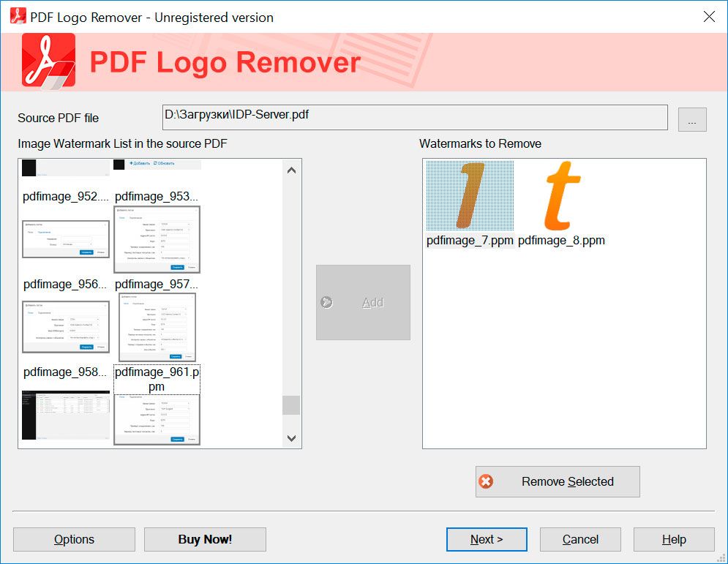Click the circular arrow icon on the Add button
This screenshot has width=728, height=564.
326,301
